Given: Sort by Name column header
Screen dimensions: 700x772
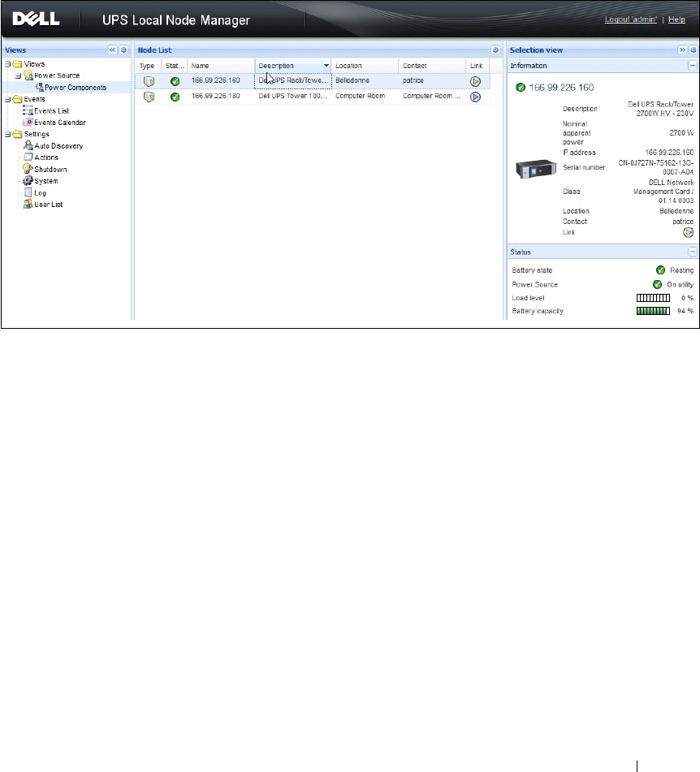Looking at the screenshot, I should pyautogui.click(x=221, y=66).
